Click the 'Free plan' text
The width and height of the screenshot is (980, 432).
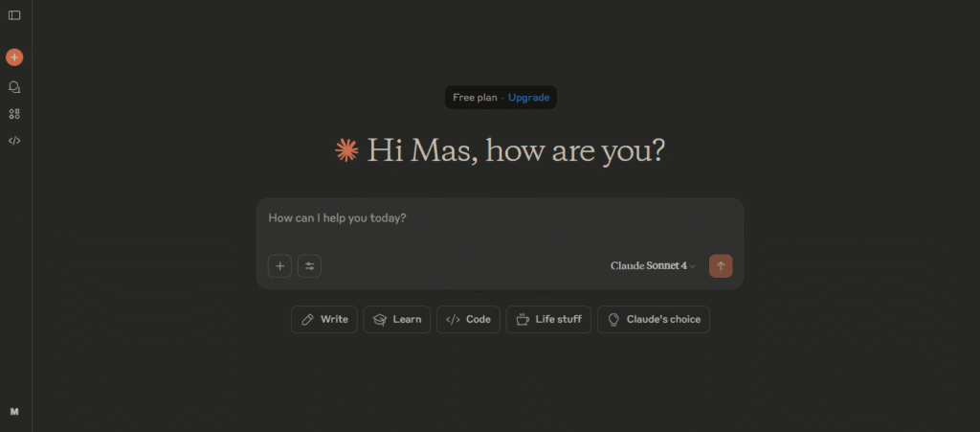pyautogui.click(x=475, y=98)
